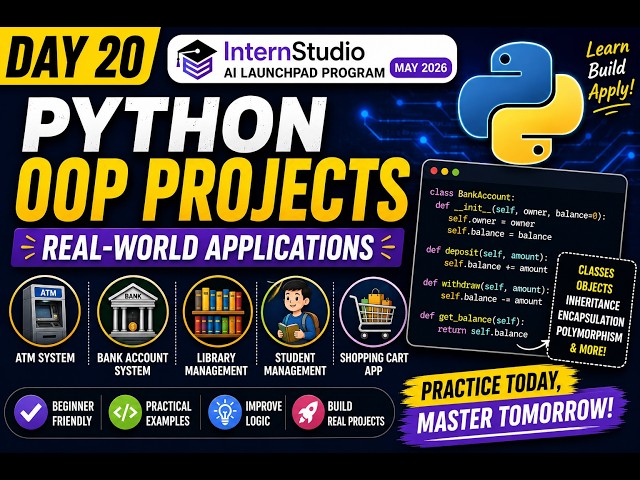Click the PRACTICAL EXAMPLES text

[x=168, y=413]
